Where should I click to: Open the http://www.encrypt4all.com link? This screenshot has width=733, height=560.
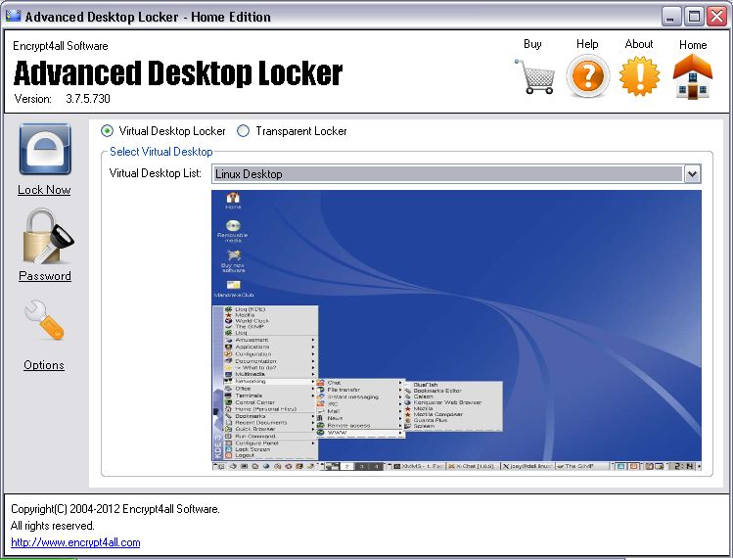pos(75,542)
